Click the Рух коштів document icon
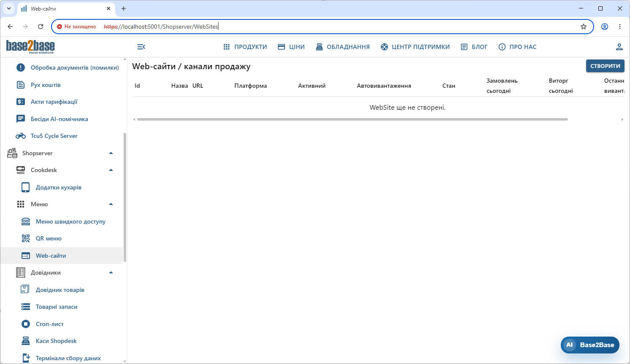The height and width of the screenshot is (364, 630). click(21, 85)
